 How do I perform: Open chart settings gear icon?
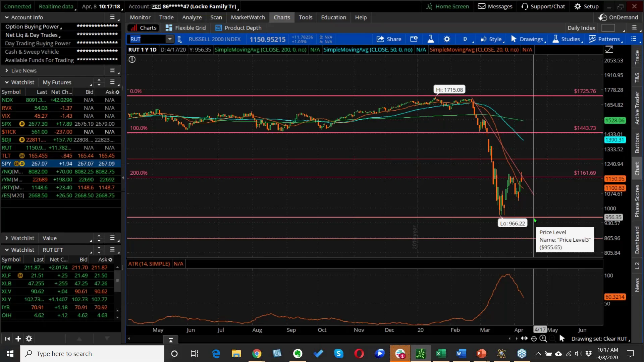point(447,39)
